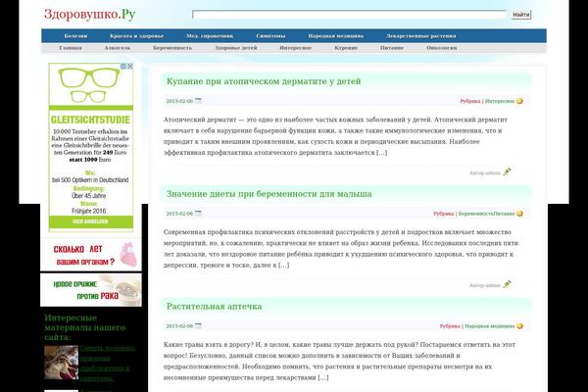
Task: Click the calendar icon beside the pregnancy diet post date
Action: click(x=198, y=213)
